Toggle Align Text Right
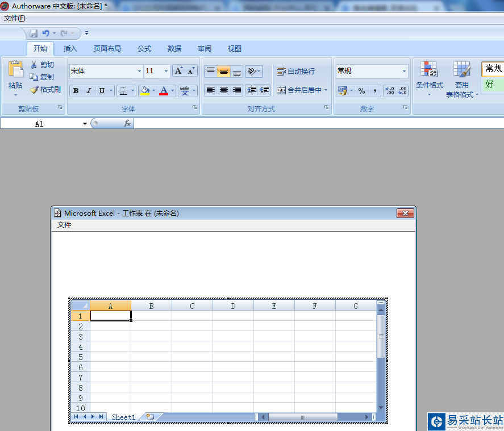Viewport: 504px width, 431px height. [x=237, y=90]
